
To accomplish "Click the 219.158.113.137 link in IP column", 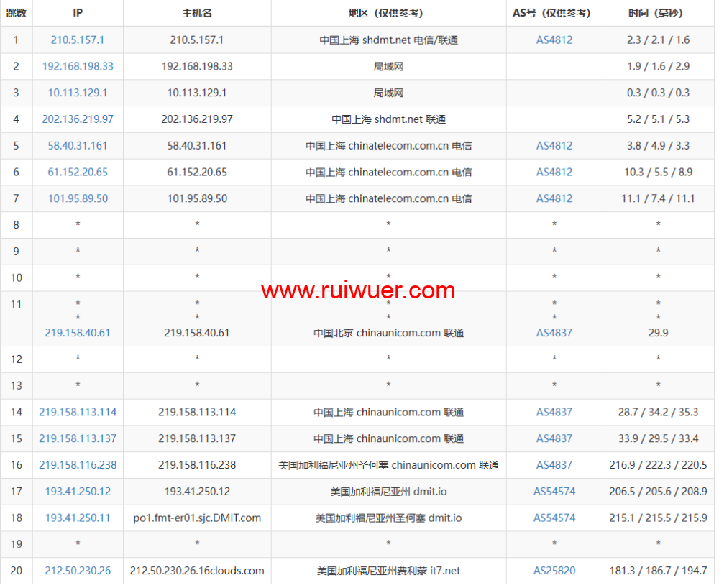I will (78, 438).
